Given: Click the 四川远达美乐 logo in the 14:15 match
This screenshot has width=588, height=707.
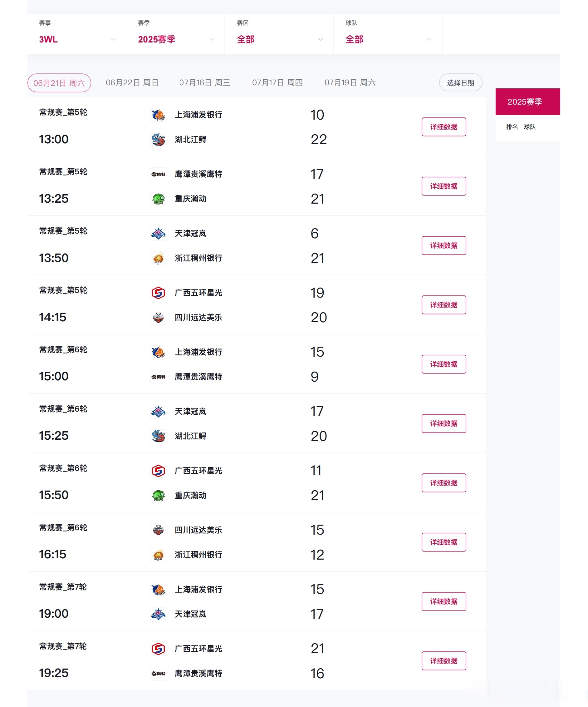Looking at the screenshot, I should 158,318.
